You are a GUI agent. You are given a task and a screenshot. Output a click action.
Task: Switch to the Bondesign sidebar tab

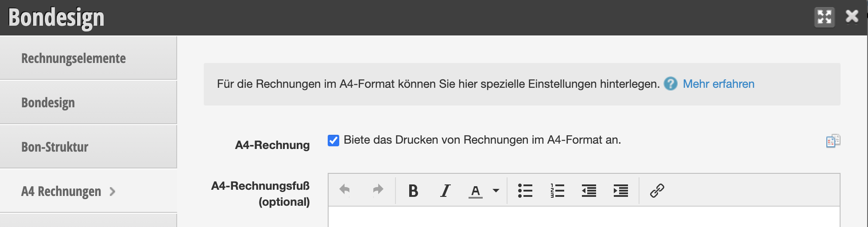point(88,102)
